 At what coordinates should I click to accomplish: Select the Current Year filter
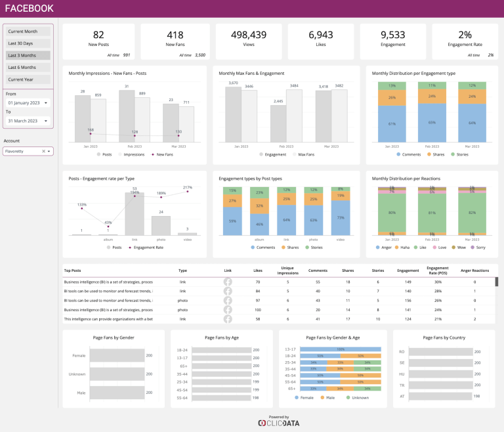click(x=28, y=79)
